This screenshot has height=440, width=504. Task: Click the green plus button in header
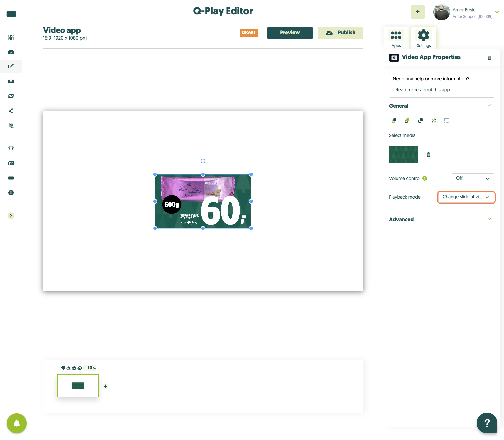tap(418, 12)
